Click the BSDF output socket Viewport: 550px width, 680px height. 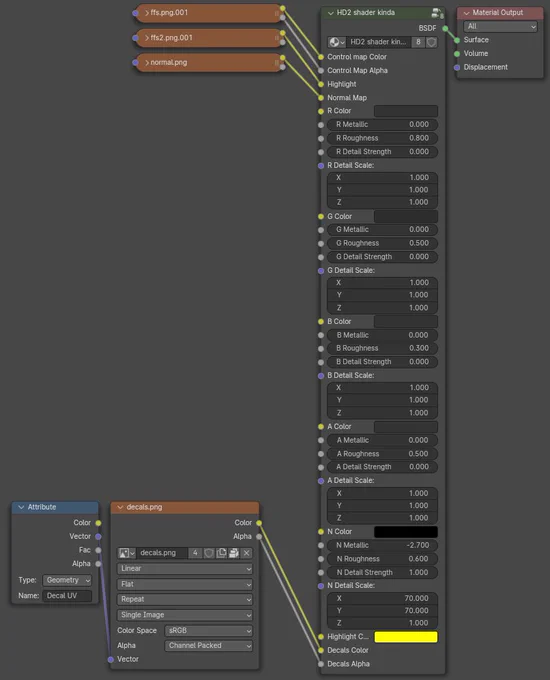tap(445, 28)
